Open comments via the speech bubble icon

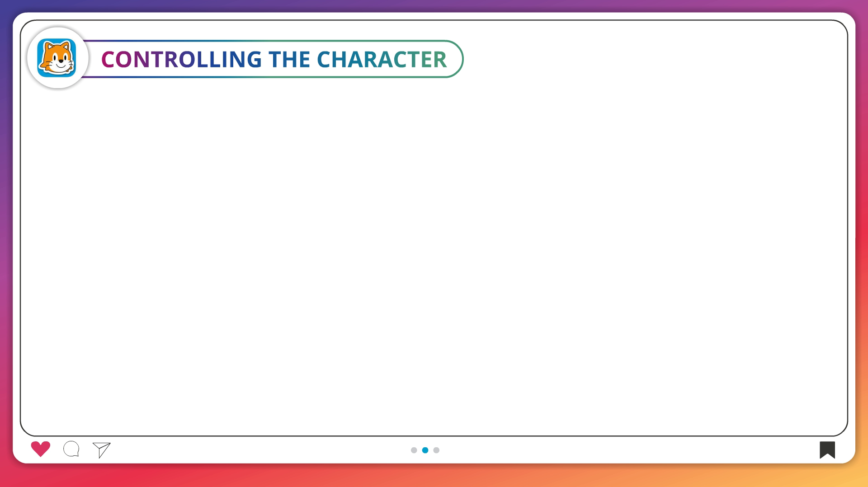point(71,449)
